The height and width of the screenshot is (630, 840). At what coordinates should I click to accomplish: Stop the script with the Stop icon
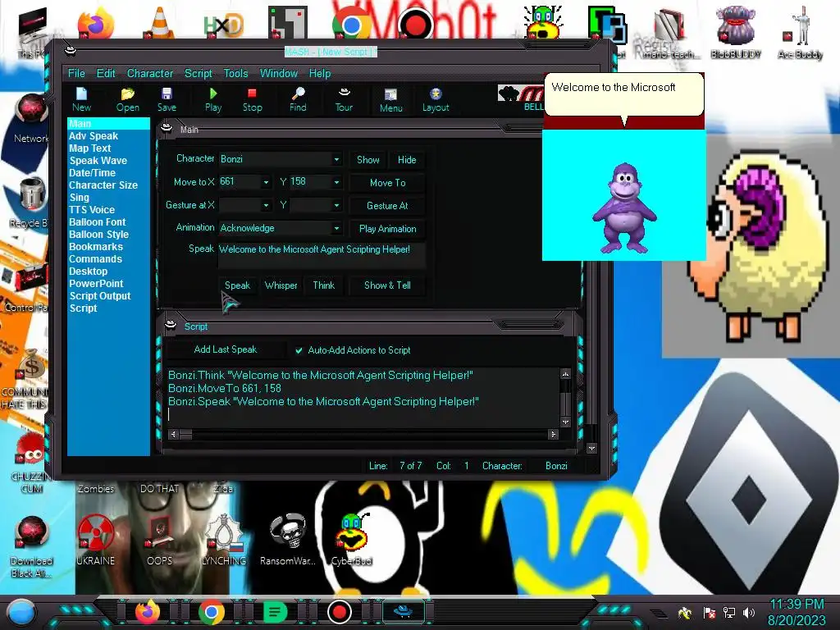coord(253,99)
